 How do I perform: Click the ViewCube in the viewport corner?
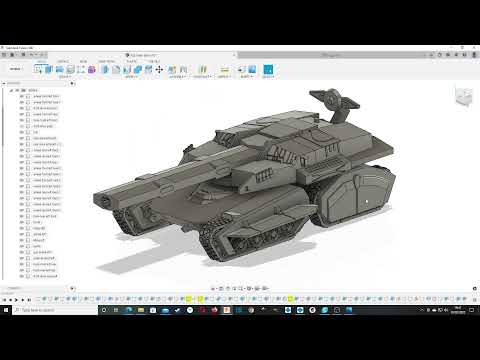pyautogui.click(x=464, y=96)
